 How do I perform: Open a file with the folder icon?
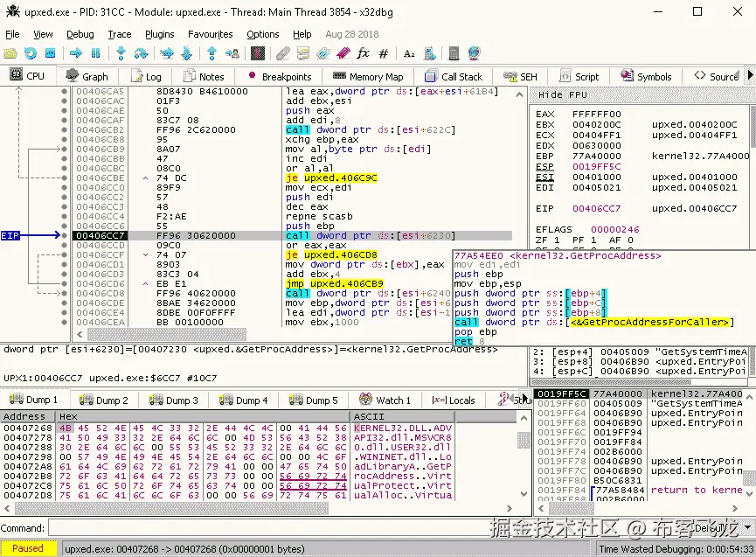(x=10, y=53)
